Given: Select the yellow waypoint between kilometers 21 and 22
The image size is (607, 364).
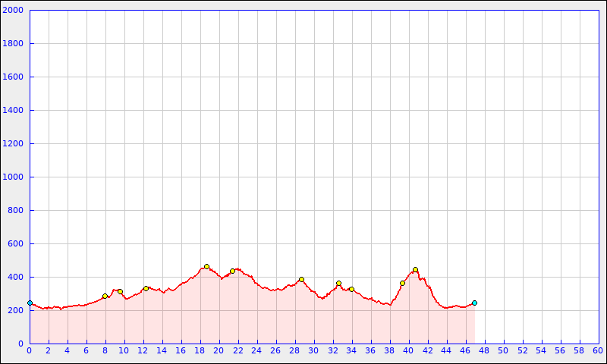Looking at the screenshot, I should tap(232, 271).
